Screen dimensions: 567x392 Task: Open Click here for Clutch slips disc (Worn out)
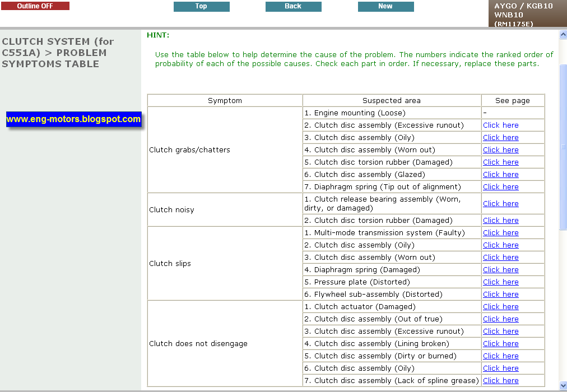500,257
